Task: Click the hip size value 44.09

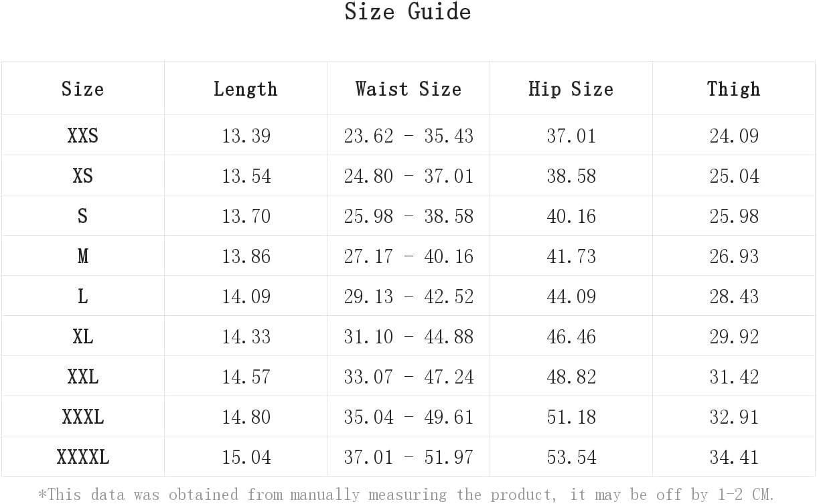Action: coord(571,296)
